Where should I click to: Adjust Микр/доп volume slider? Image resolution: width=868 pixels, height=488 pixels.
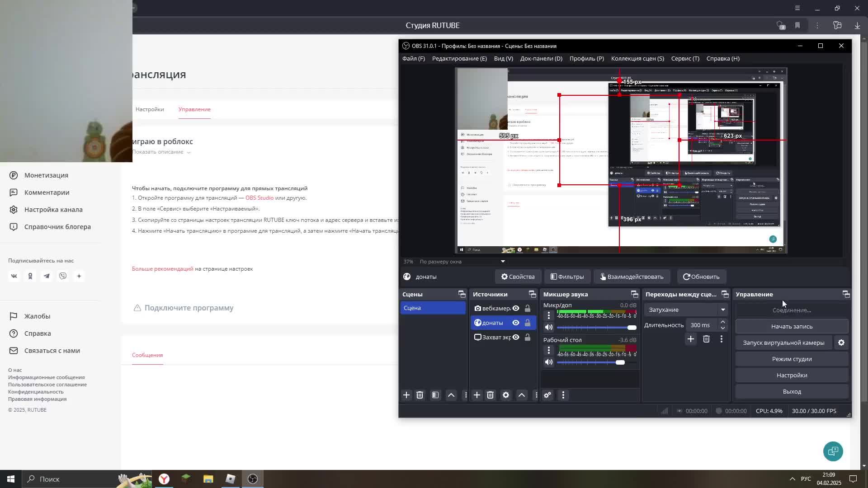click(596, 327)
